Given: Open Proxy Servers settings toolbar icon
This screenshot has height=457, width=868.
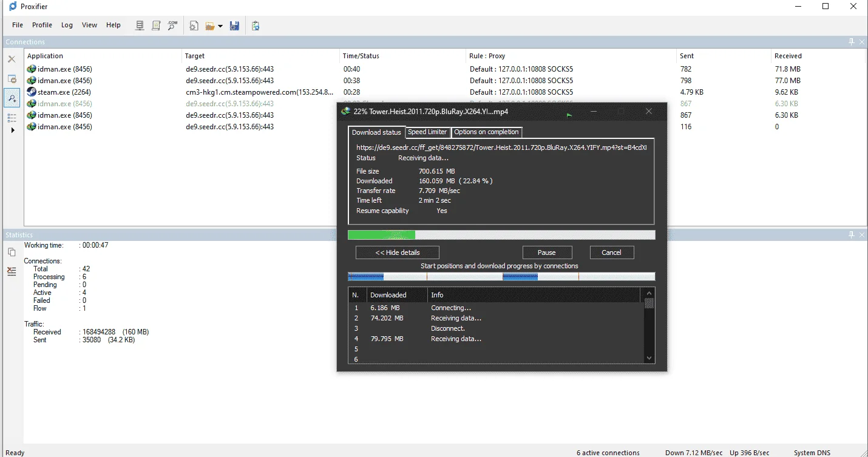Looking at the screenshot, I should (140, 25).
